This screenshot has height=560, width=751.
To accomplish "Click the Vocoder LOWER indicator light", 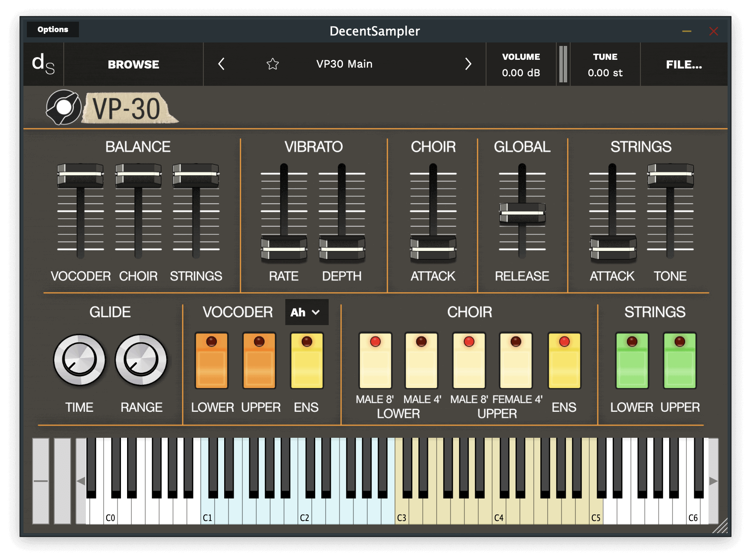I will [x=212, y=342].
